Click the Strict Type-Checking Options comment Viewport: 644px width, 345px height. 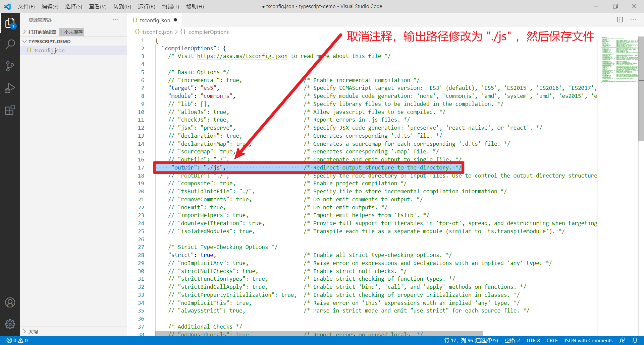[223, 247]
